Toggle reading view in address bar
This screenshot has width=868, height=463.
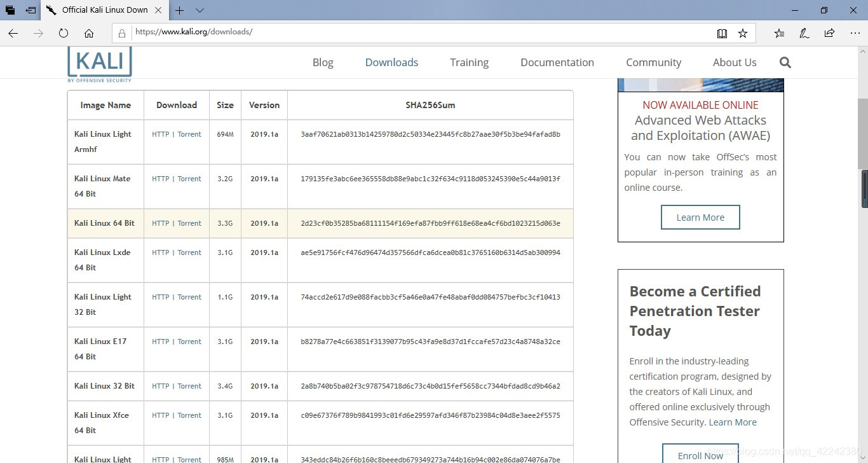[722, 33]
